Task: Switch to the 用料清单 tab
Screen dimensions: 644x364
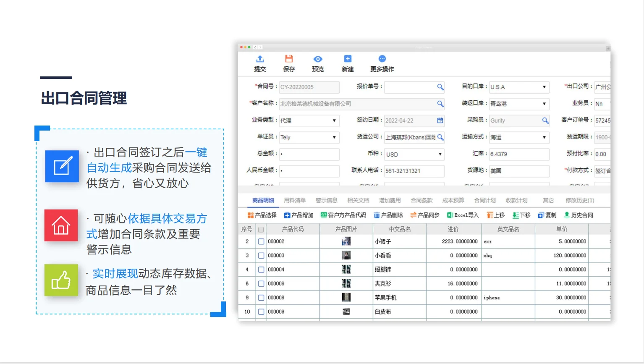Action: tap(294, 200)
